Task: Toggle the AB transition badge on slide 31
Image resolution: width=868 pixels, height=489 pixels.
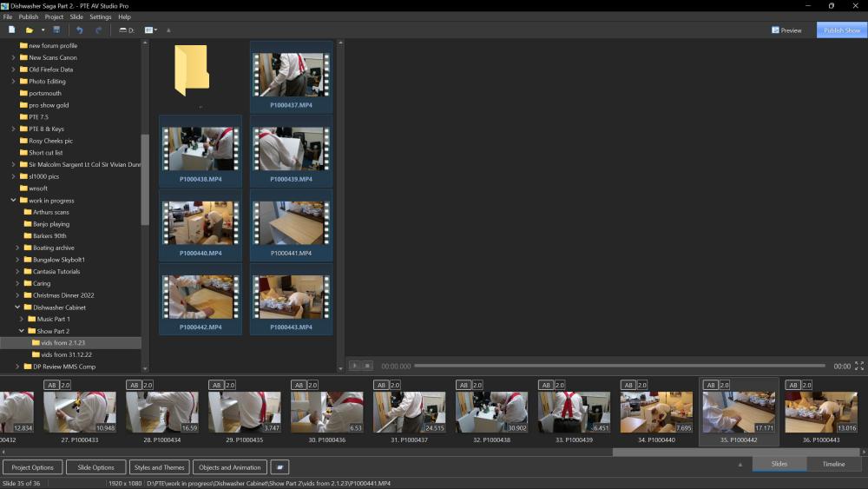Action: click(x=381, y=385)
